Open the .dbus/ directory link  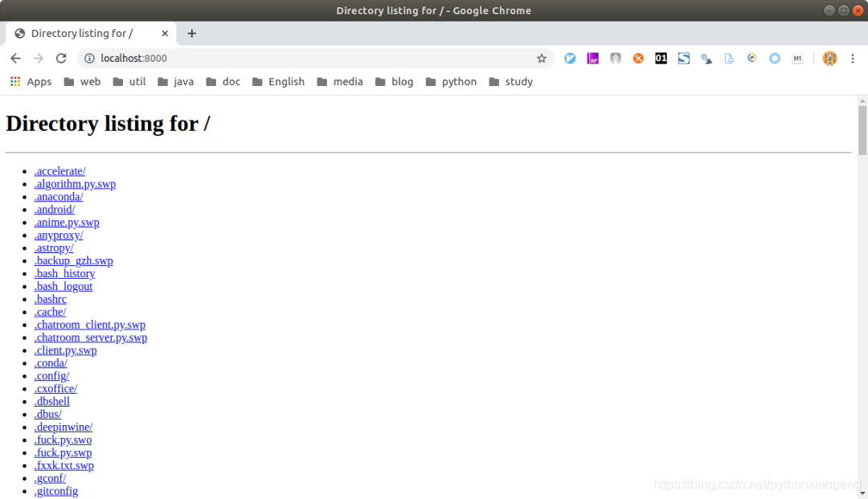[47, 414]
